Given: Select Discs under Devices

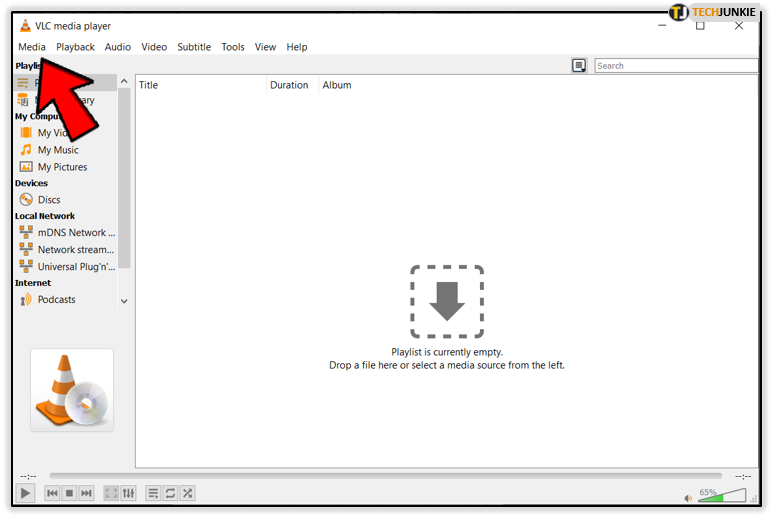Looking at the screenshot, I should 65,200.
